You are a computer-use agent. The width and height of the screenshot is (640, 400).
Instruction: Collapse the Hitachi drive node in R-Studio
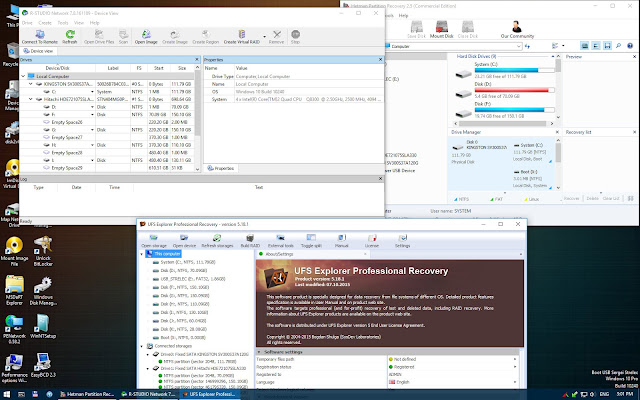[x=31, y=99]
